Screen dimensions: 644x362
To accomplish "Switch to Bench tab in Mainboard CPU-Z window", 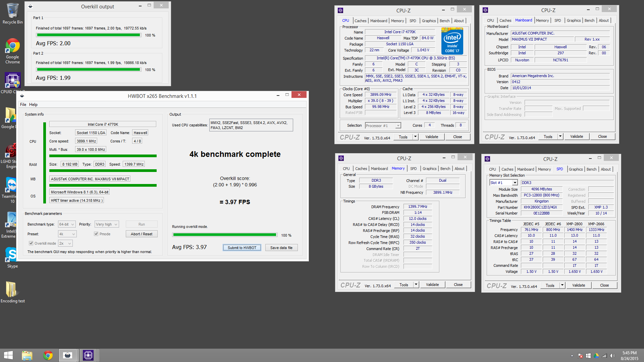I will tap(589, 20).
